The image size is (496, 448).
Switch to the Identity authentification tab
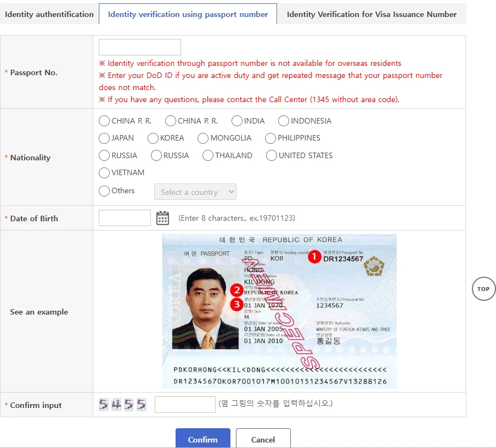pyautogui.click(x=49, y=14)
